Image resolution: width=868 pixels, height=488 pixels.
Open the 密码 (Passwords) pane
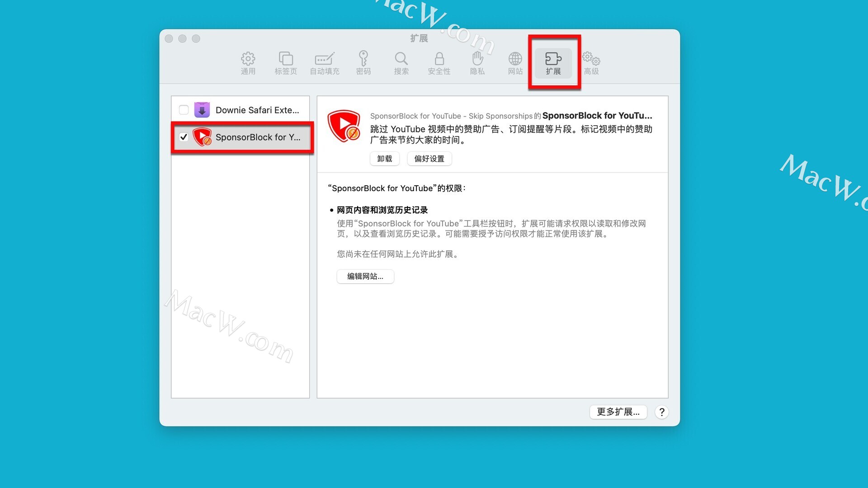(363, 63)
